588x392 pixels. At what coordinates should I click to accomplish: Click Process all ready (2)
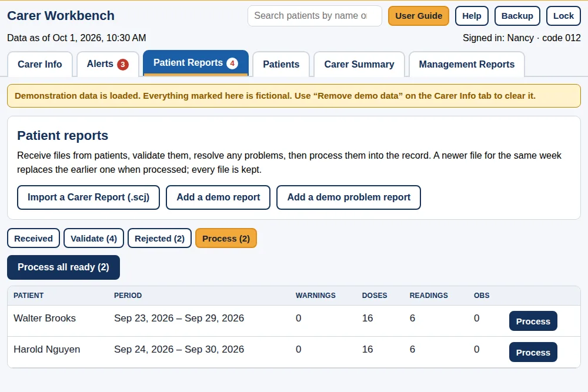(64, 267)
